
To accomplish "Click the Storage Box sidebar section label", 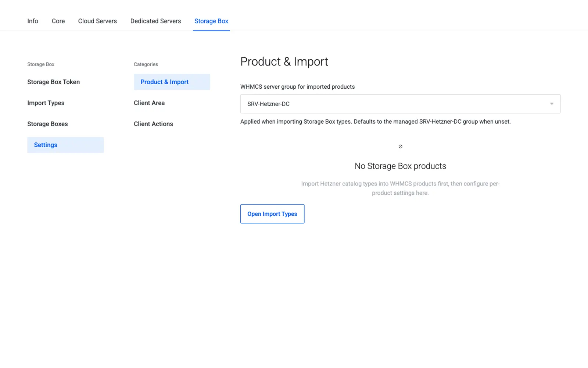I will click(x=41, y=64).
